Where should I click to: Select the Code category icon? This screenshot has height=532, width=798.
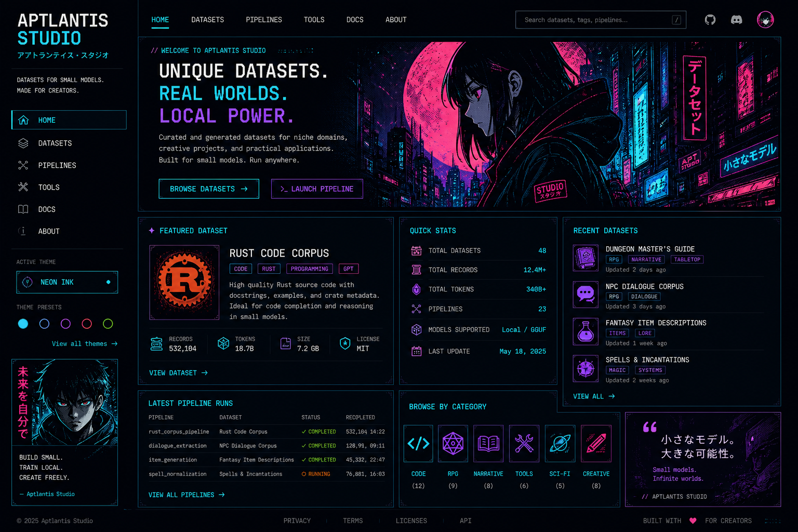click(x=418, y=443)
